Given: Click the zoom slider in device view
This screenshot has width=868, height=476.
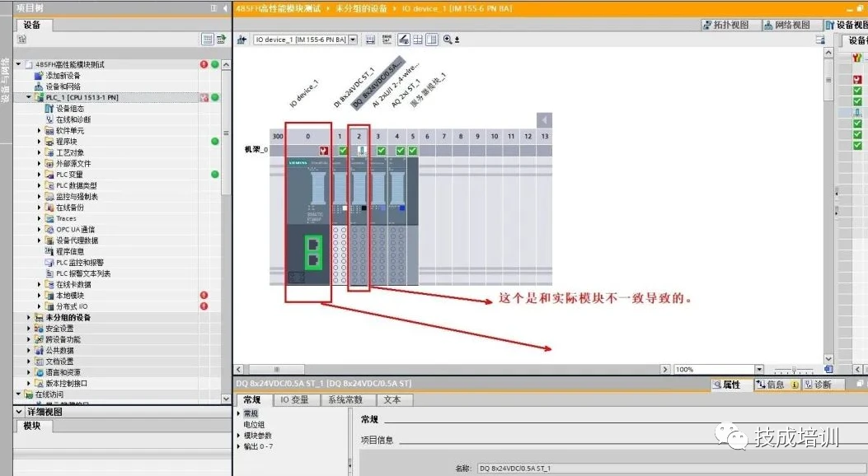Looking at the screenshot, I should [795, 370].
